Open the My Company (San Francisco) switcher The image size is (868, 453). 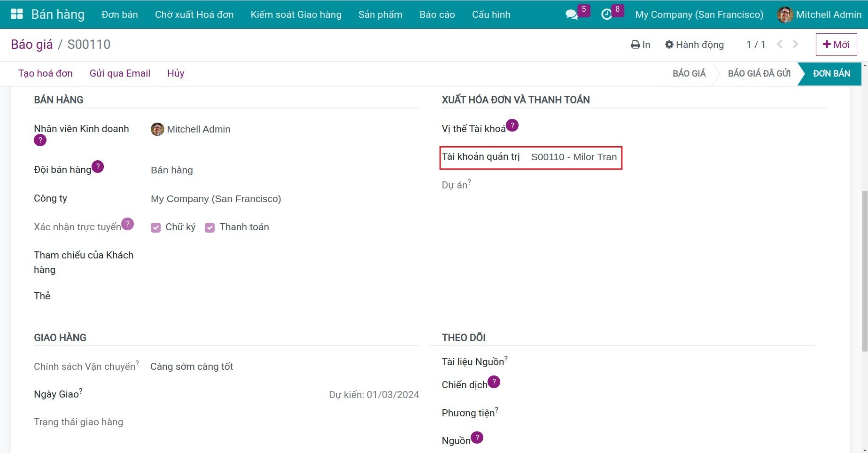pyautogui.click(x=699, y=15)
